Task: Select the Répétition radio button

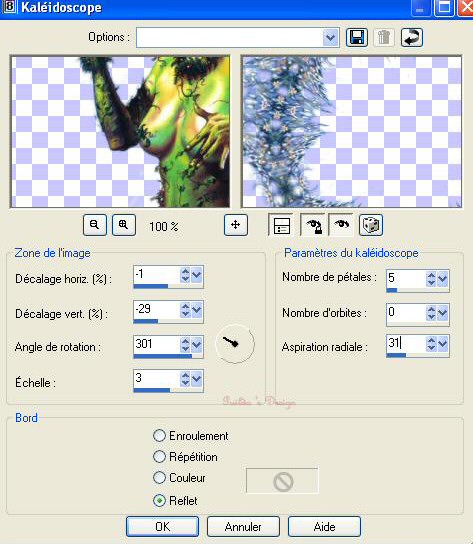Action: click(159, 457)
